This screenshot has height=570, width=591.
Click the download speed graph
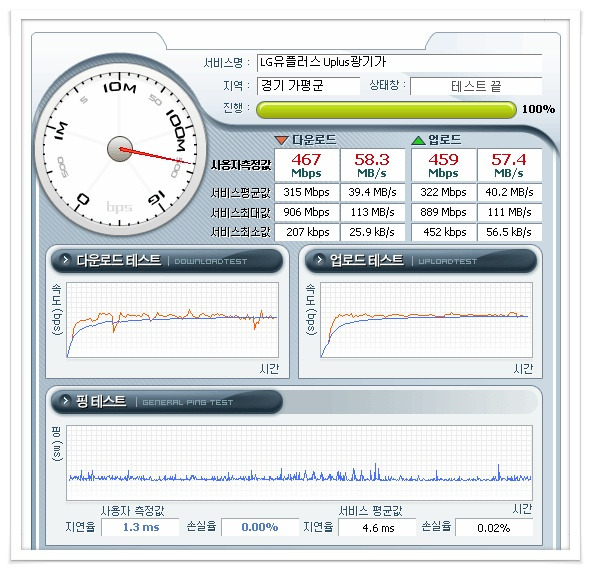tap(173, 320)
